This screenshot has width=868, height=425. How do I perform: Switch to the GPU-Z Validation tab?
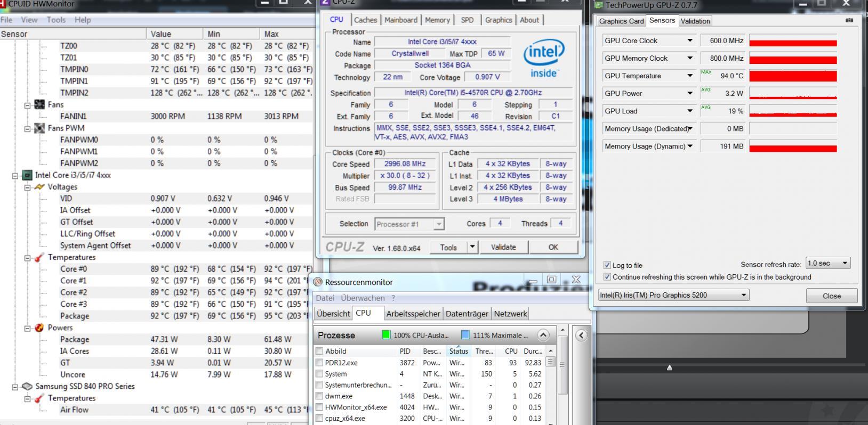[x=695, y=21]
